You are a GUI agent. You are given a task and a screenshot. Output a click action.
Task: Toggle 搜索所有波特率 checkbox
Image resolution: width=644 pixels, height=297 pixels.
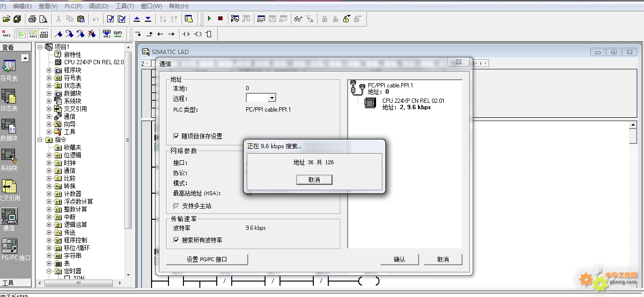[x=176, y=240]
